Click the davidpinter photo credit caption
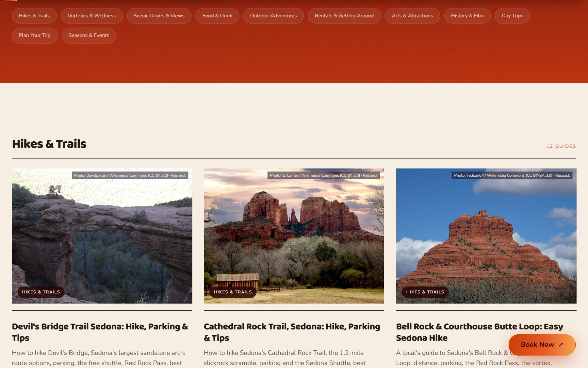The image size is (588, 368). click(x=130, y=175)
